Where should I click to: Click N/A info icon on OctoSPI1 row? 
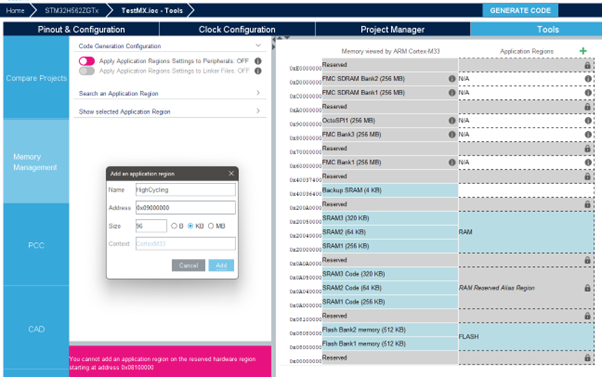[x=588, y=121]
